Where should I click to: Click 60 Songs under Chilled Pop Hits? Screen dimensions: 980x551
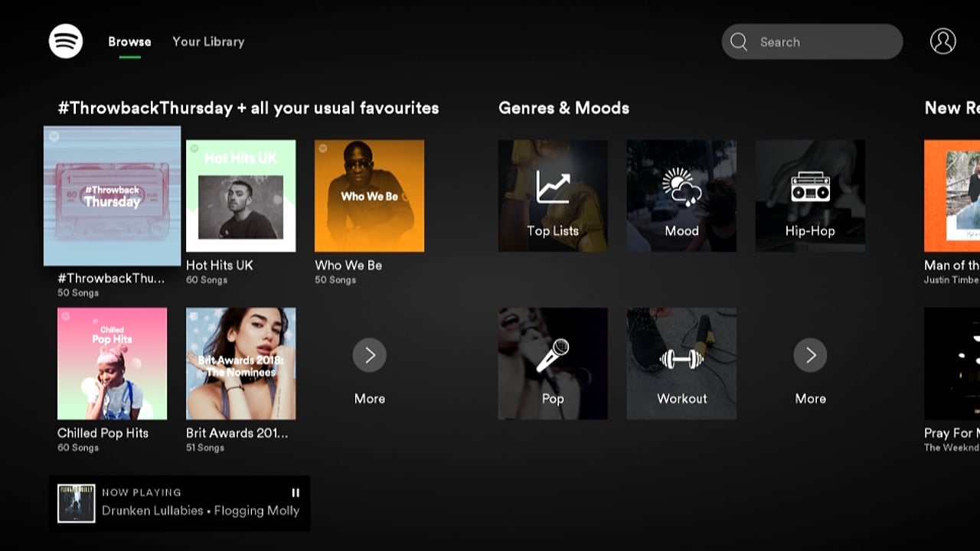tap(78, 448)
